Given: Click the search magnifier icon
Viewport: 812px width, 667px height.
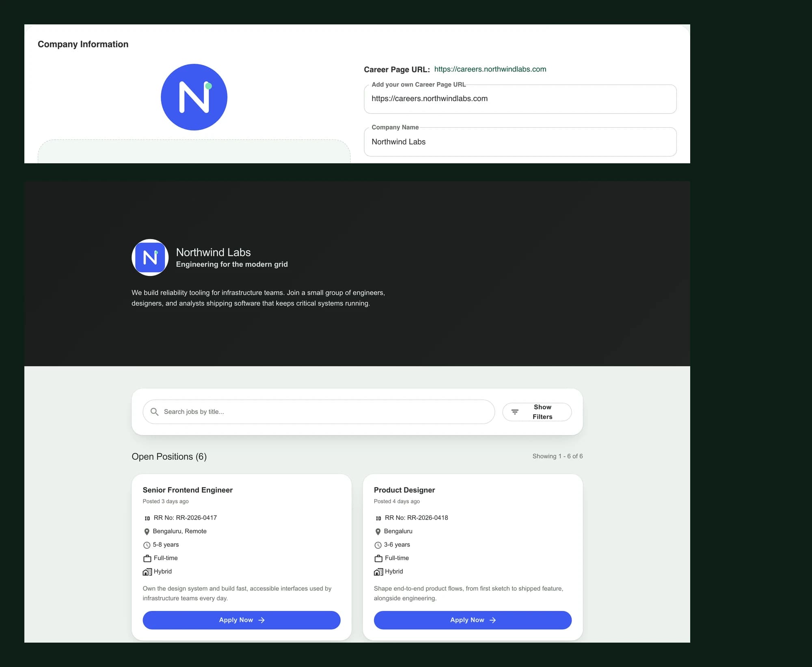Looking at the screenshot, I should tap(154, 411).
